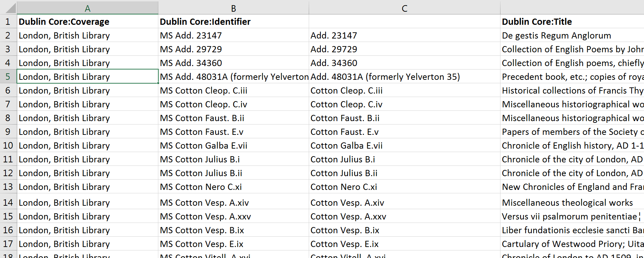Select row 5 header
Image resolution: width=644 pixels, height=258 pixels.
tap(8, 77)
